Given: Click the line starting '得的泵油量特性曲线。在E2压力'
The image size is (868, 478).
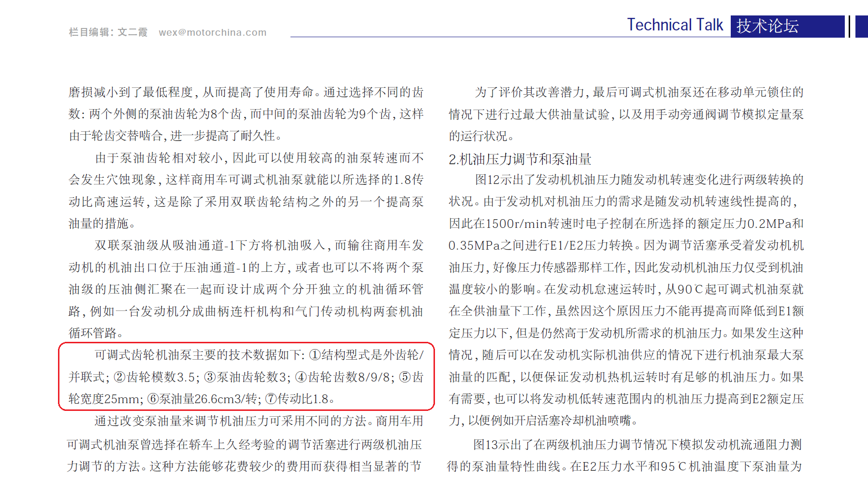Looking at the screenshot, I should coord(624,466).
